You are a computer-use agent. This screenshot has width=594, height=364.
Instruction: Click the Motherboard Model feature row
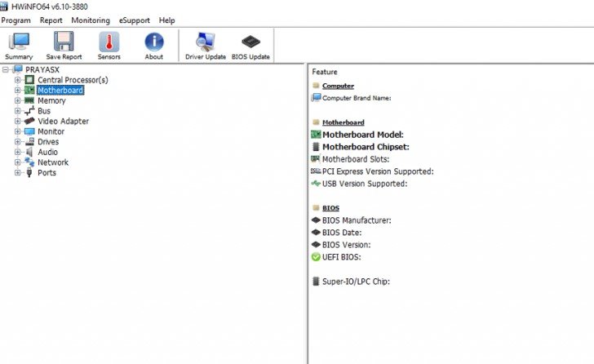(x=363, y=135)
